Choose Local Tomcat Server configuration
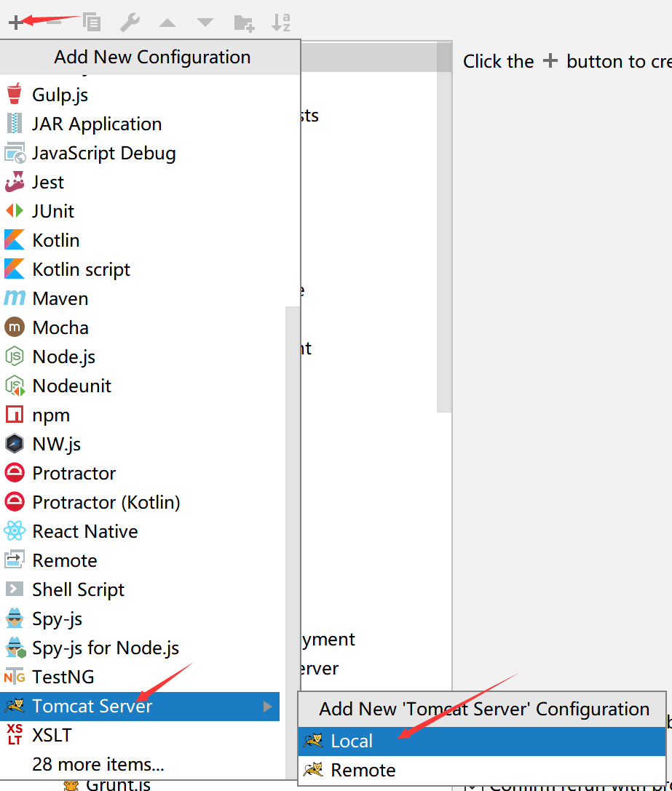Viewport: 672px width, 791px height. coord(482,741)
